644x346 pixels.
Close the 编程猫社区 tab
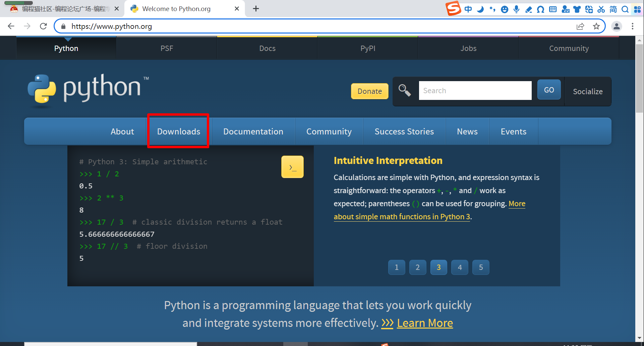point(117,9)
